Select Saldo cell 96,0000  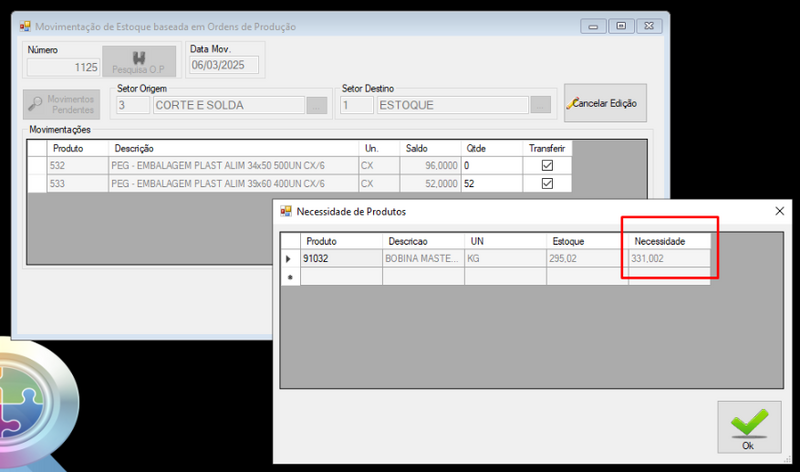point(430,166)
